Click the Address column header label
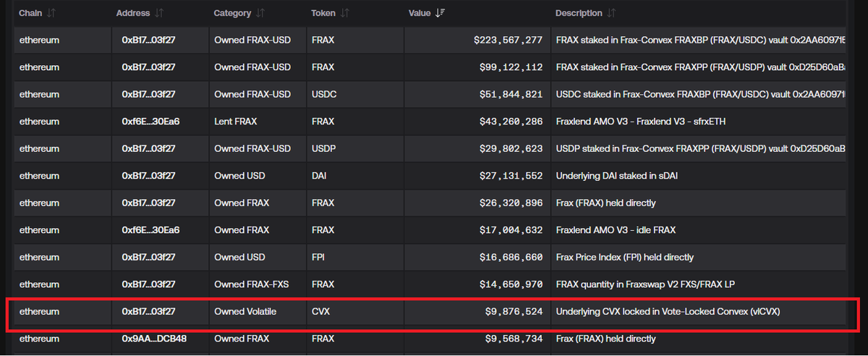Viewport: 868px width, 356px height. pyautogui.click(x=133, y=13)
